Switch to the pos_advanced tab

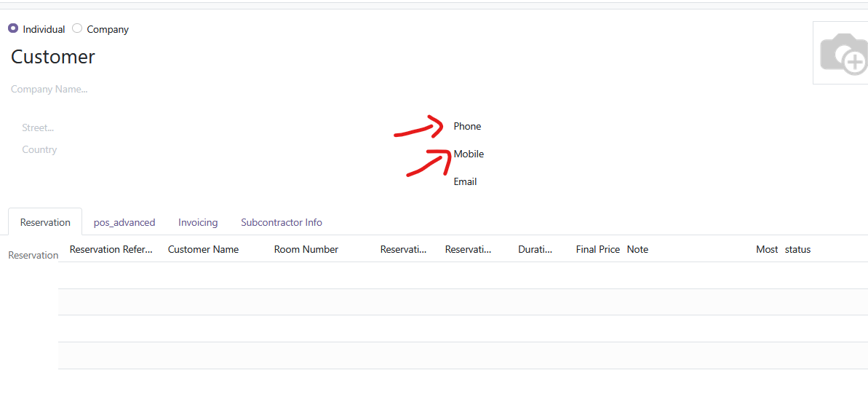click(124, 222)
